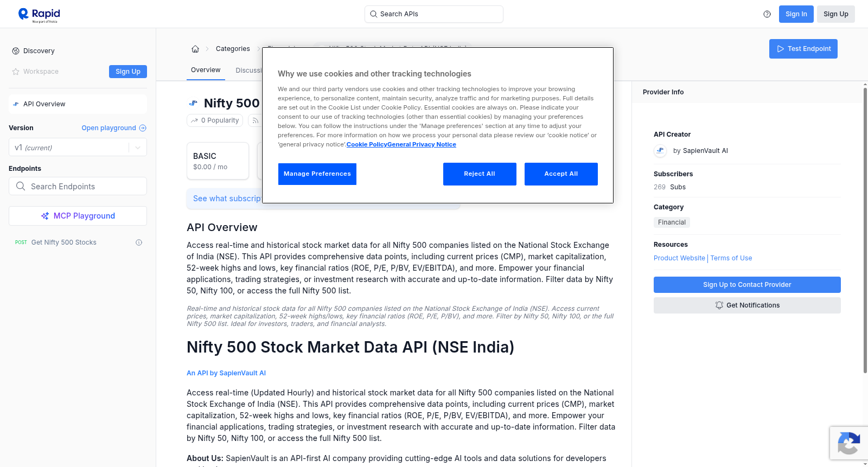868x467 pixels.
Task: Select API Overview in the sidebar
Action: (78, 104)
